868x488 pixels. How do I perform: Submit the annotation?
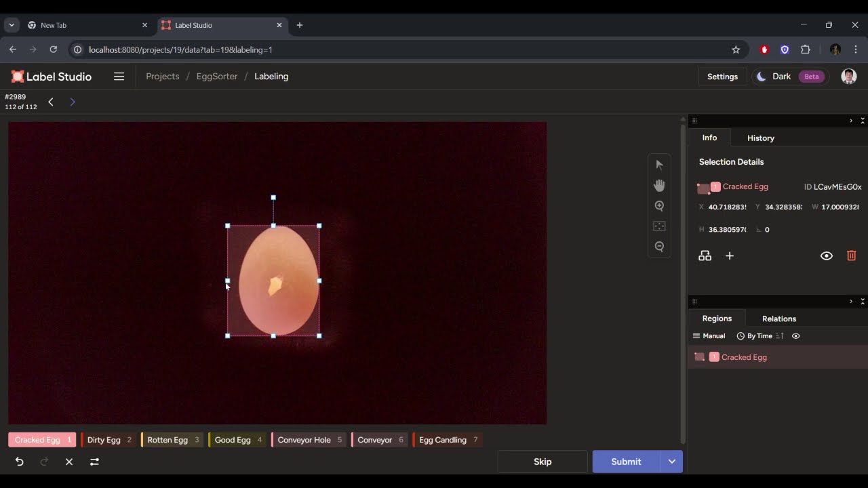pos(626,462)
